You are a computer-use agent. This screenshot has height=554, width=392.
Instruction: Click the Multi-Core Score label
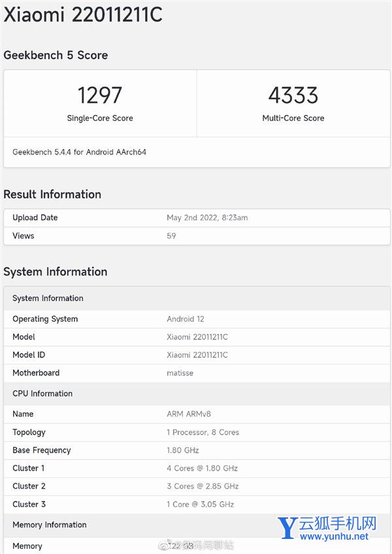[x=293, y=118]
